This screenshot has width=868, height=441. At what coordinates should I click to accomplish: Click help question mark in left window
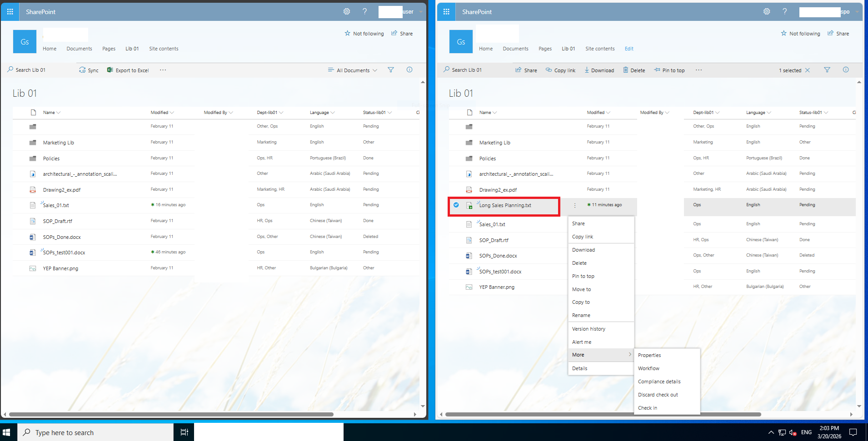point(364,12)
